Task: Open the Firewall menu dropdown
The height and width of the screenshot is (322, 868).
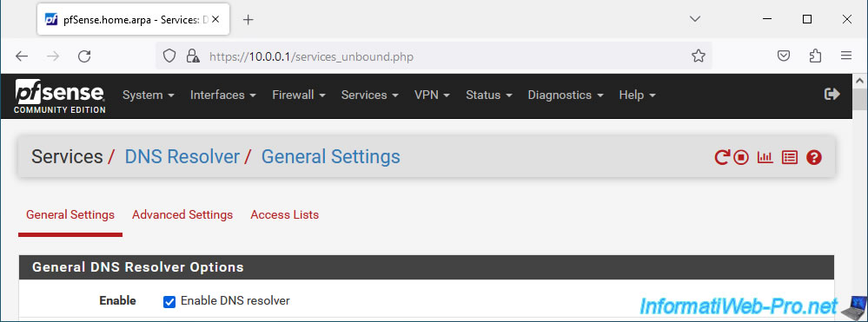Action: [298, 95]
